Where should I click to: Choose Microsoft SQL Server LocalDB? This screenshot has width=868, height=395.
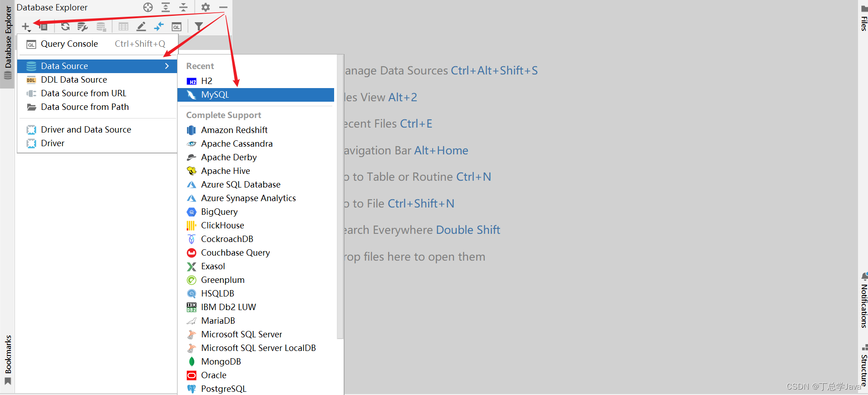(x=256, y=348)
